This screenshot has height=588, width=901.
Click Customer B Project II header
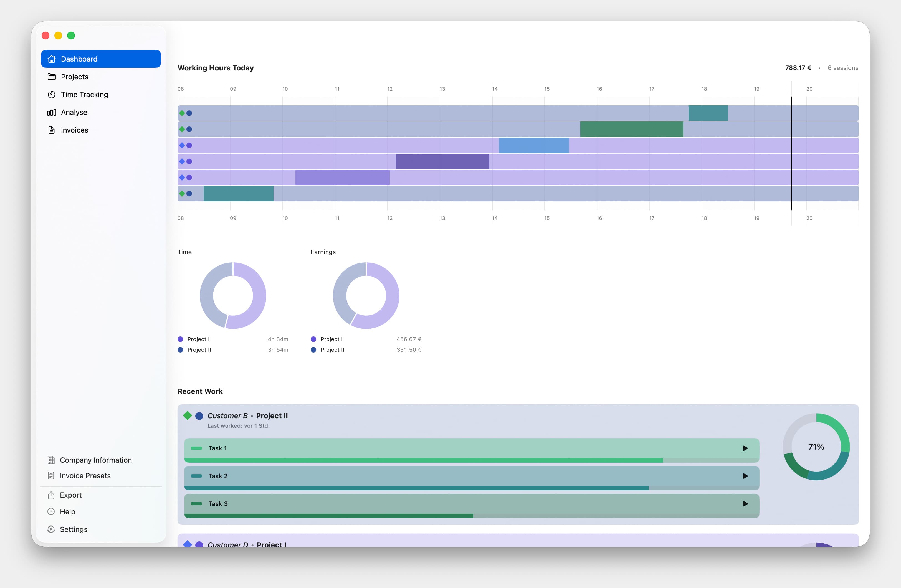(247, 416)
